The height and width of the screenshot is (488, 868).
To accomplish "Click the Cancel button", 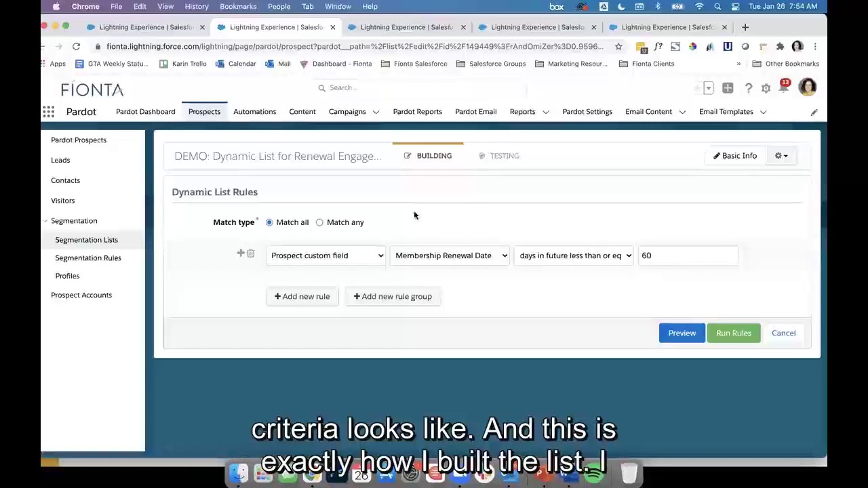I will (x=783, y=333).
